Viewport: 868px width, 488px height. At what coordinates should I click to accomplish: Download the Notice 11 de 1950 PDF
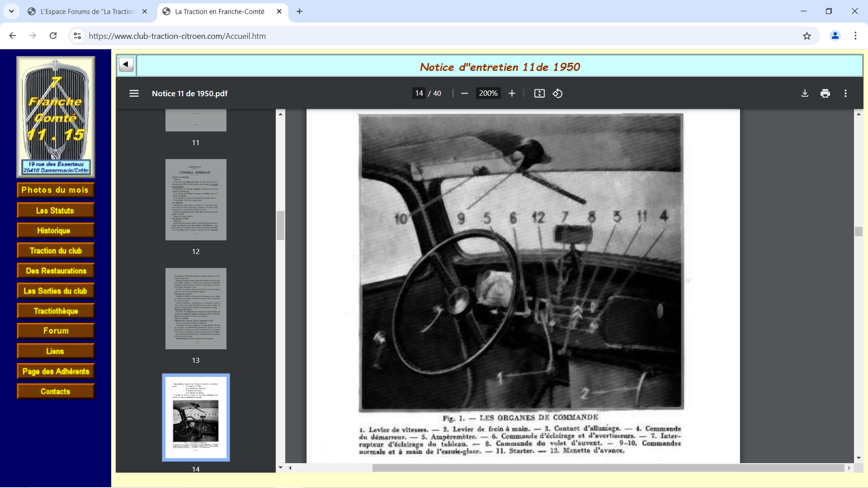(805, 94)
